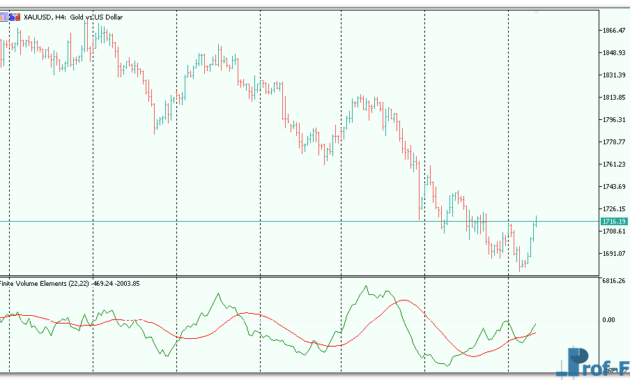Click price scale value 1796.31
Viewport: 630px width, 380px height.
[x=614, y=120]
